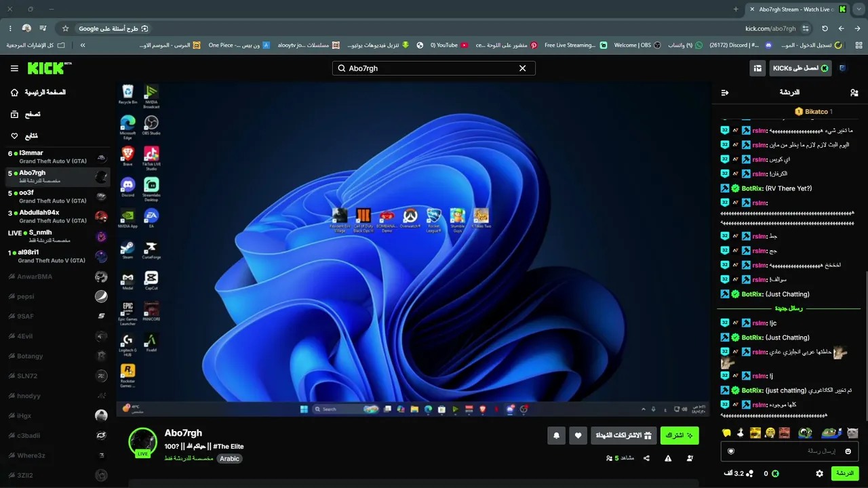Click BotRix (RV There Yet?) username
This screenshot has height=488, width=868.
click(752, 188)
